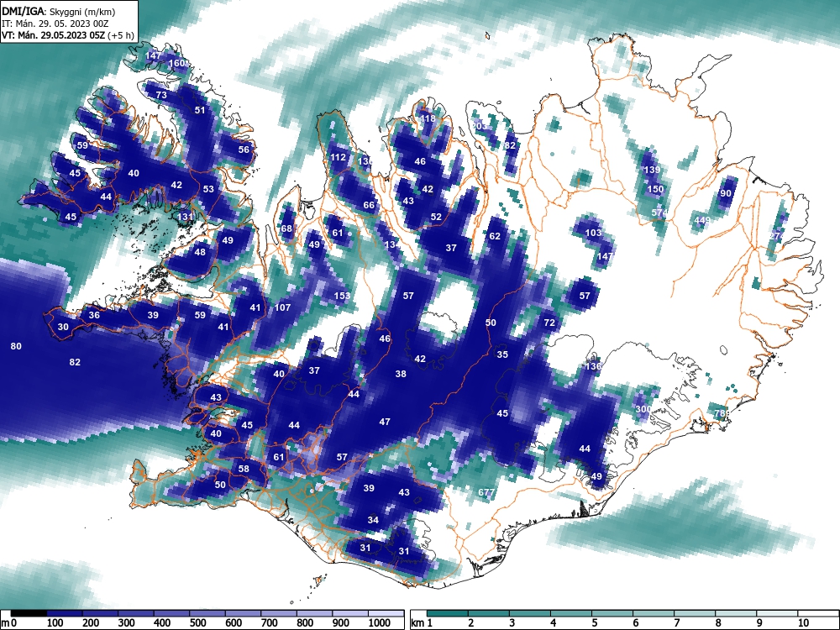840x630 pixels.
Task: Click the visibility value "139"
Action: pos(652,170)
